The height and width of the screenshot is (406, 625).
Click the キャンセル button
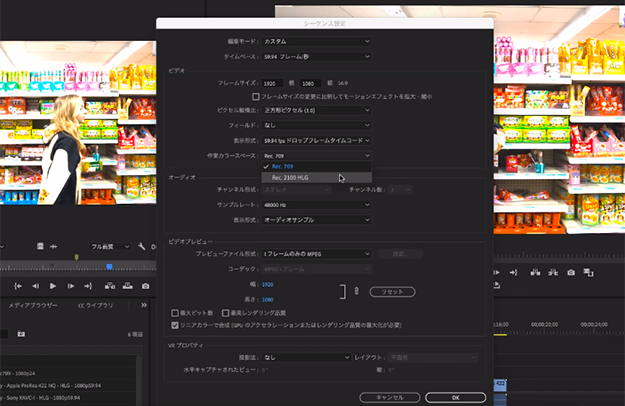(390, 397)
